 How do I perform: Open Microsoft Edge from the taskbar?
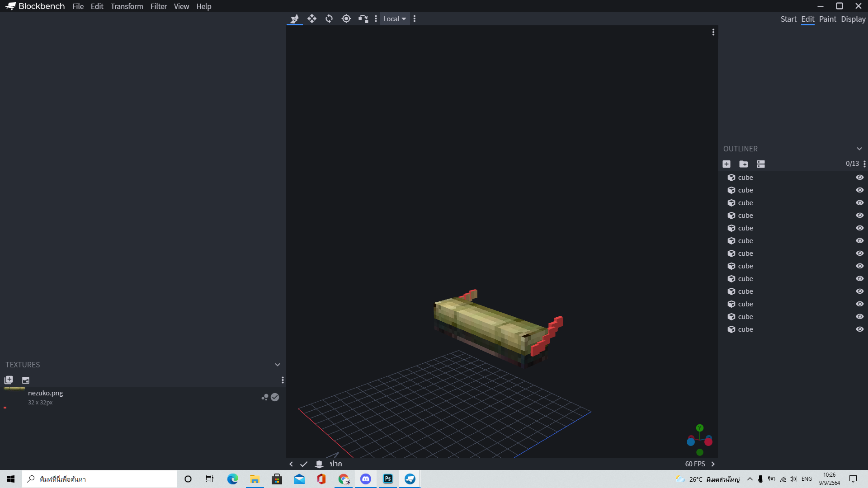(x=232, y=479)
